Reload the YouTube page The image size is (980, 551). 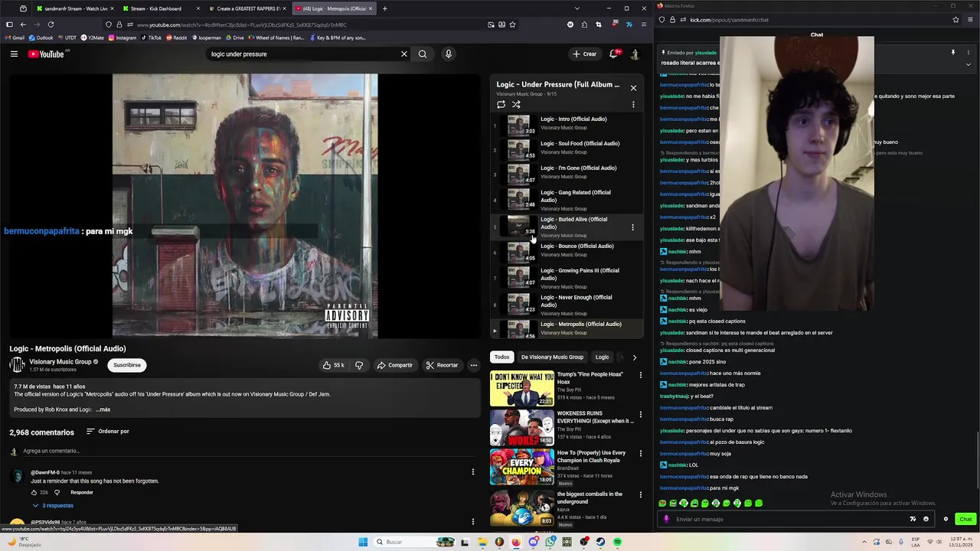tap(51, 24)
